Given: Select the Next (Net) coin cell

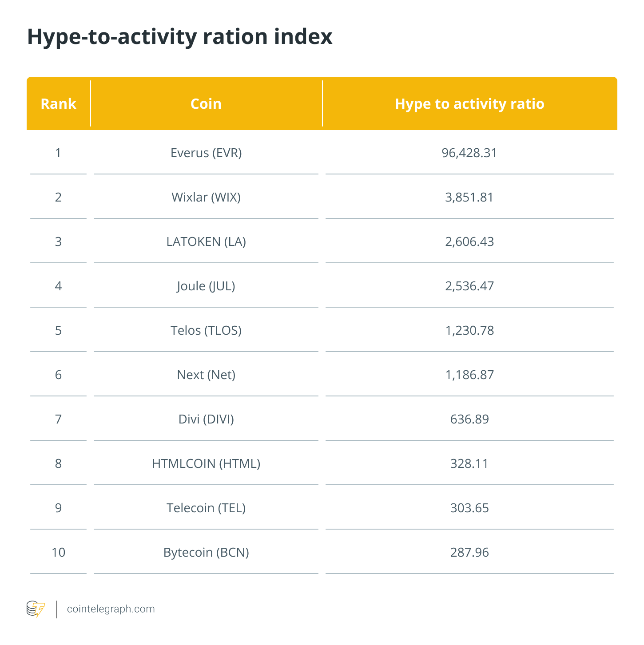Looking at the screenshot, I should pyautogui.click(x=206, y=375).
